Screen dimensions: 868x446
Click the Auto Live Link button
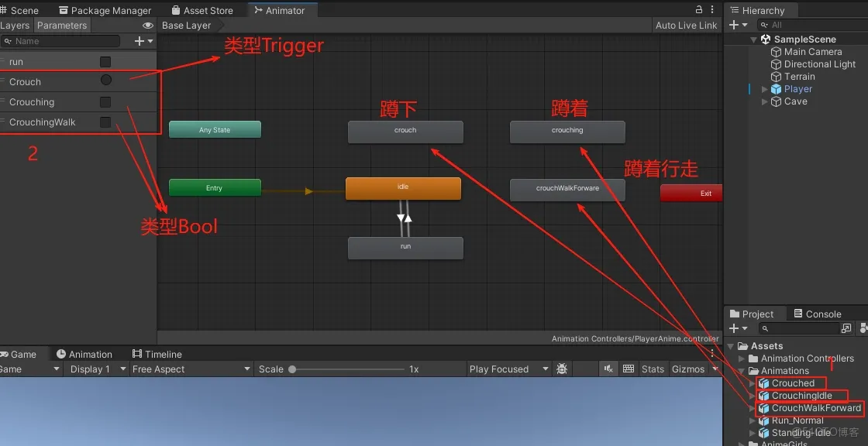point(687,25)
